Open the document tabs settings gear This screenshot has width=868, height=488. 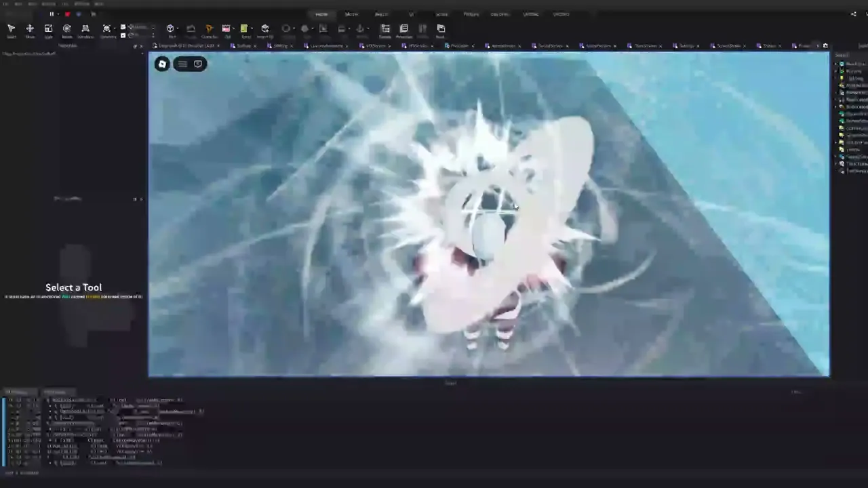click(x=825, y=46)
